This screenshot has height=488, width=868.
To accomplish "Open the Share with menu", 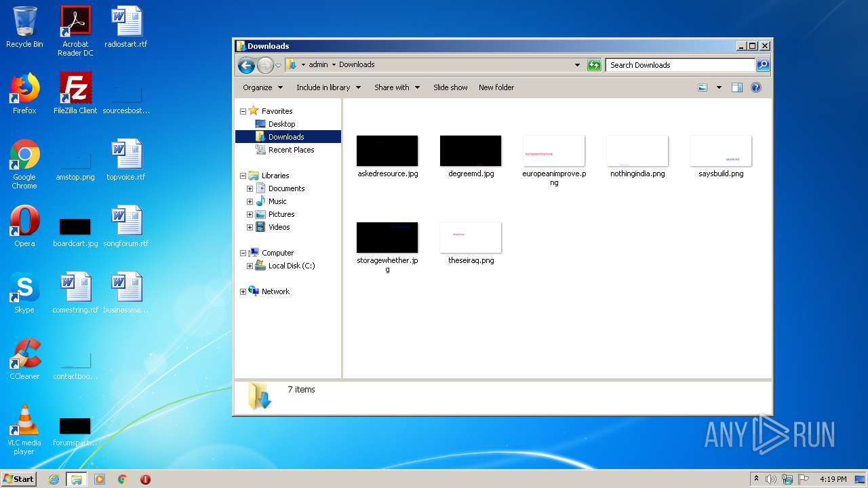I will click(397, 87).
